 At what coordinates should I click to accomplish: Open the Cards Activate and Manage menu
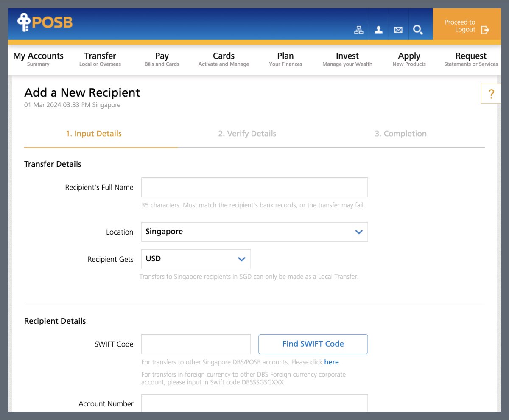[x=224, y=59]
